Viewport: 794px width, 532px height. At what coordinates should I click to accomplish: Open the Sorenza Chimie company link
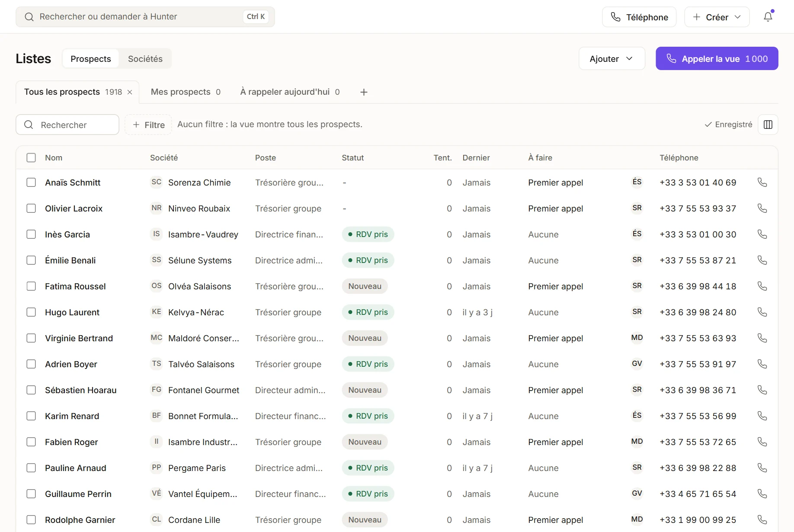199,183
